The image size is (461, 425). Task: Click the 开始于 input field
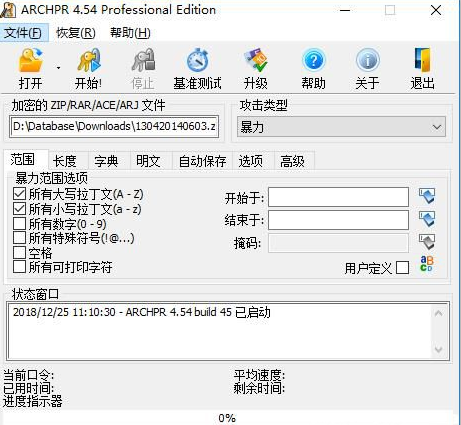338,197
